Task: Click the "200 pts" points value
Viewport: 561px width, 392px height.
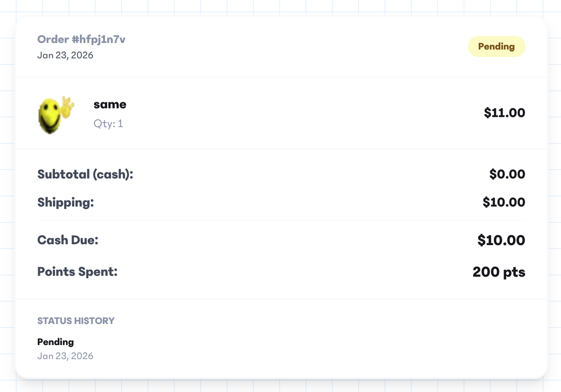Action: (x=499, y=272)
